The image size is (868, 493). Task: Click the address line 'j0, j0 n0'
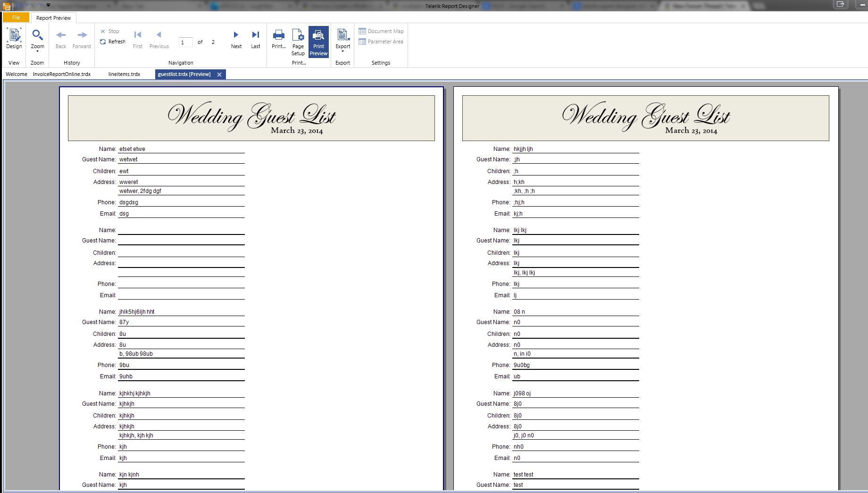click(x=524, y=435)
